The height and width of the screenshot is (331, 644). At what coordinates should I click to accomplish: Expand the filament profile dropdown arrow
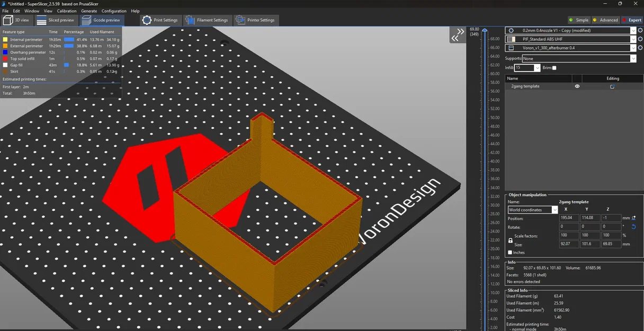tap(633, 39)
